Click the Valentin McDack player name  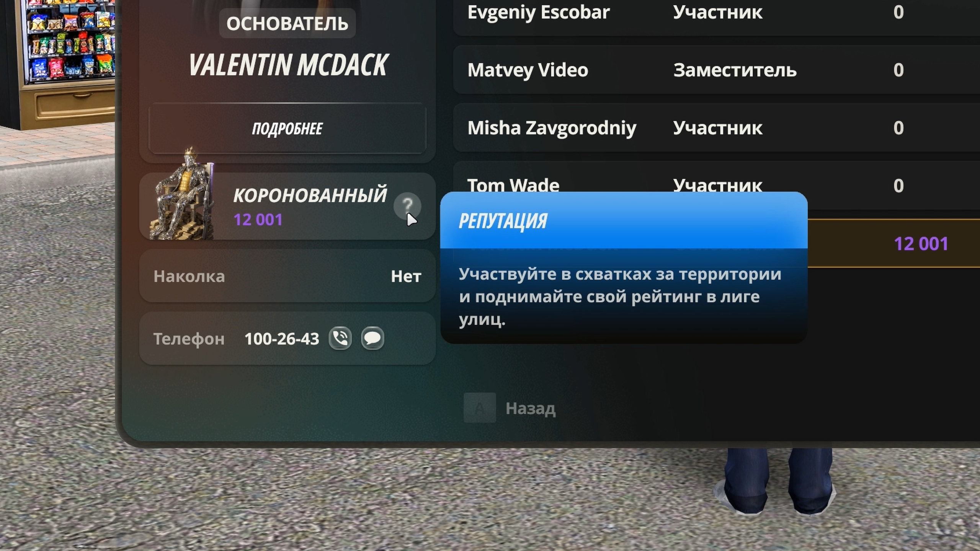[x=288, y=65]
